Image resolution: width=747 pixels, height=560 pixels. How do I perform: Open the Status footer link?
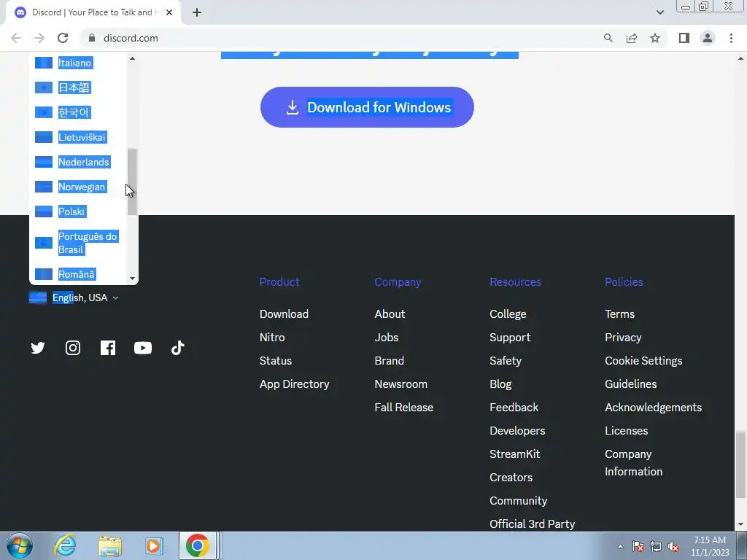click(275, 361)
